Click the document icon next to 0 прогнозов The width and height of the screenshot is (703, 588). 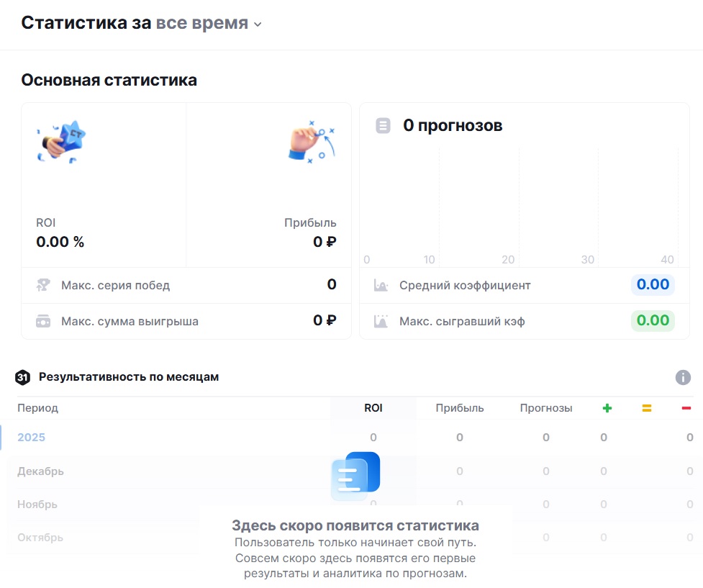(x=381, y=125)
